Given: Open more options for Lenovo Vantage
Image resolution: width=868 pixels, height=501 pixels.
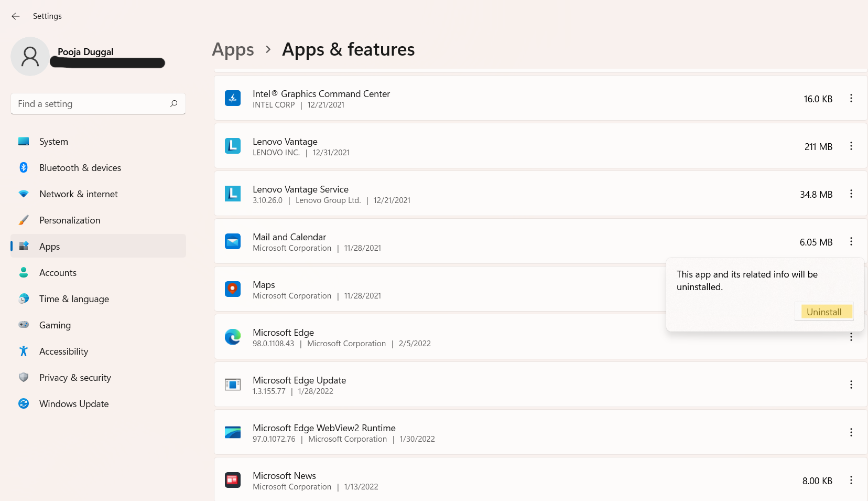Looking at the screenshot, I should 851,146.
